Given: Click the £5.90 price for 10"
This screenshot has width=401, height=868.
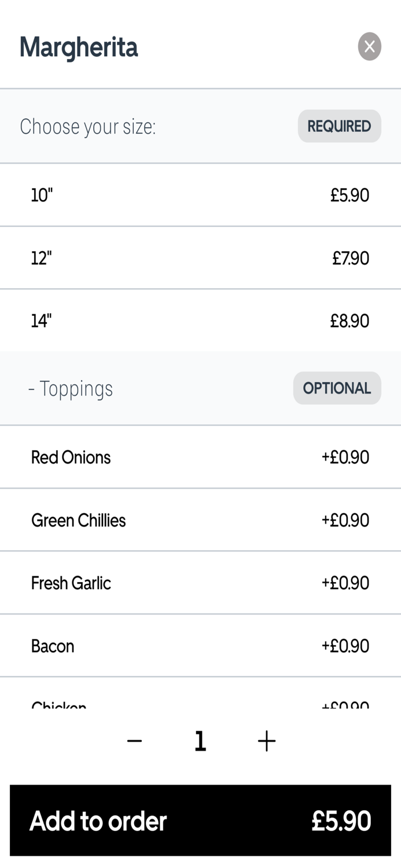Looking at the screenshot, I should (350, 195).
